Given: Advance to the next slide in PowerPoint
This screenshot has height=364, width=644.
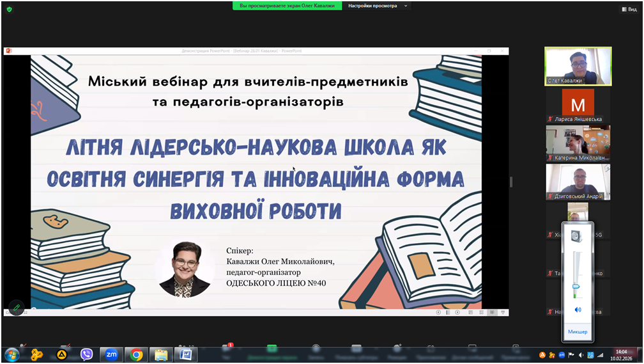Looking at the screenshot, I should [x=457, y=313].
